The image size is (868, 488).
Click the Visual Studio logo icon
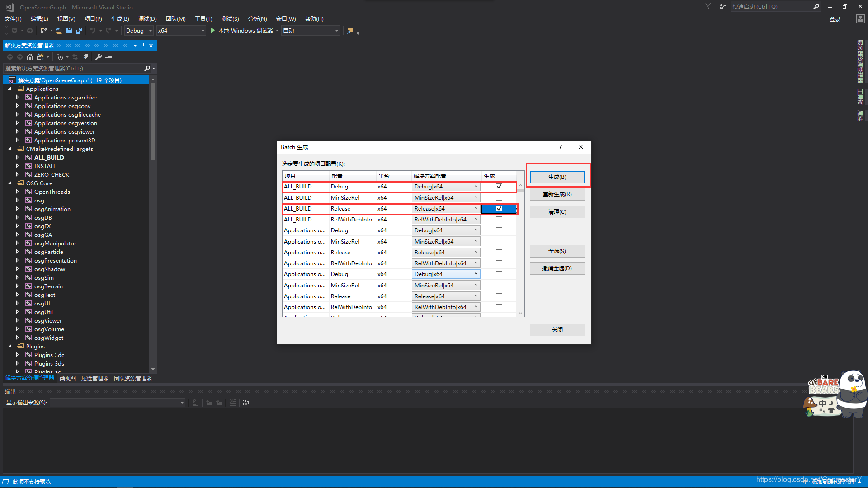click(x=9, y=7)
